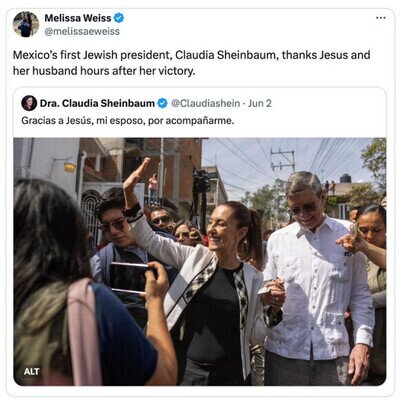
Task: Click the utility pole and wires in photo
Action: (x=283, y=162)
